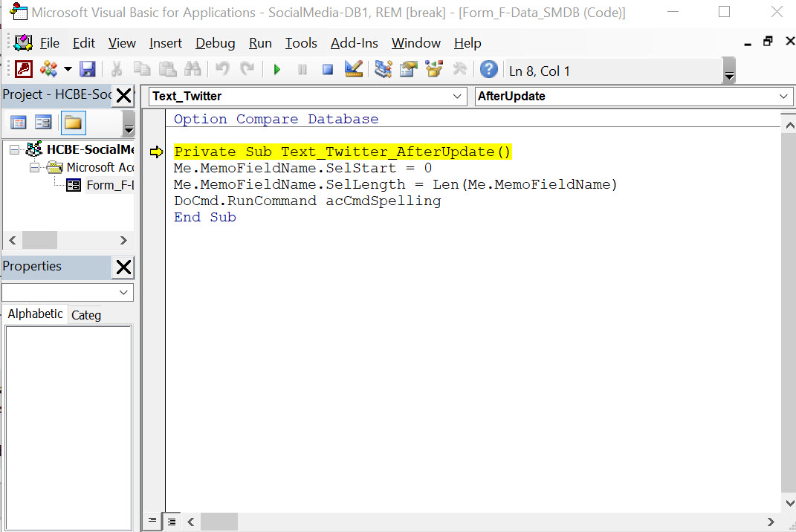Click the Undo arrow icon
The width and height of the screenshot is (796, 532).
[x=222, y=69]
